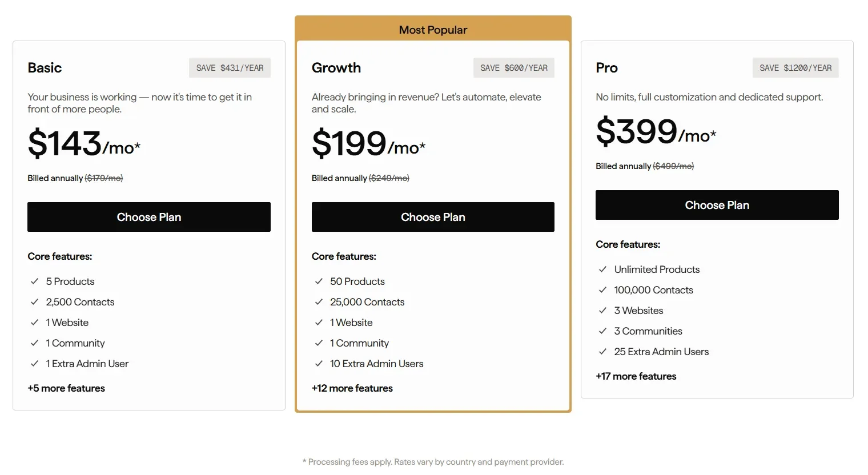The image size is (868, 475).
Task: Click Choose Plan under the Pro plan
Action: point(717,205)
